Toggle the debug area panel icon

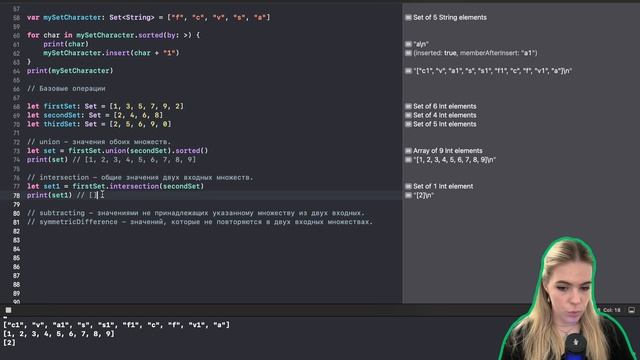coord(631,310)
